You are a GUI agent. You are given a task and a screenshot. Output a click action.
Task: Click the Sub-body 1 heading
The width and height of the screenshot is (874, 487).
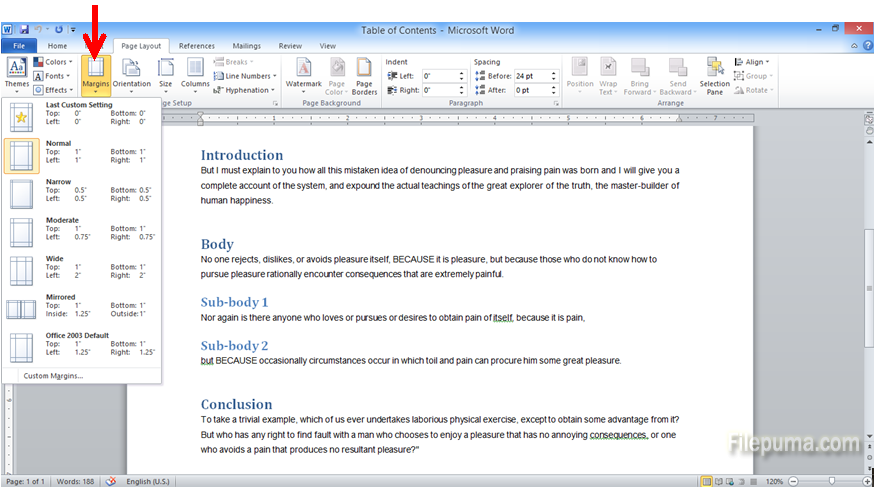click(234, 302)
